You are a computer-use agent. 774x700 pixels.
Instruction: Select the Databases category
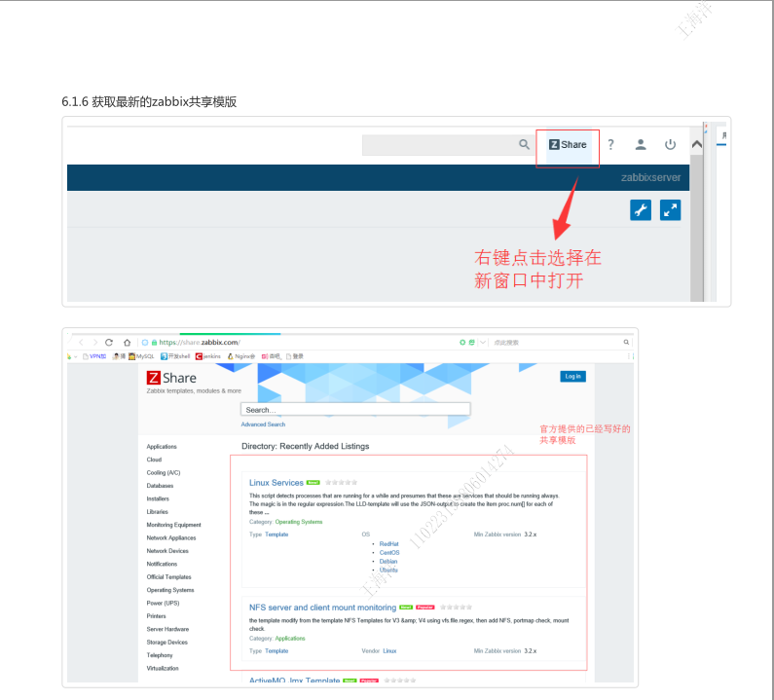(160, 486)
